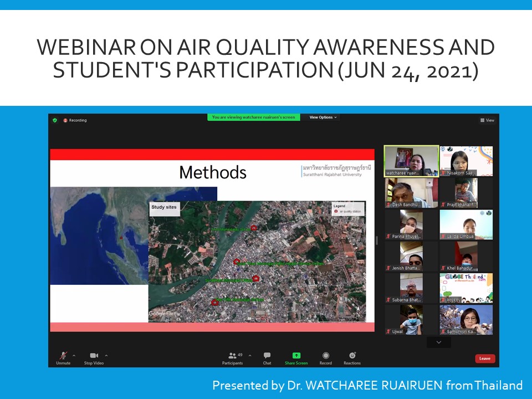Start recording with the Record button
Image resolution: width=532 pixels, height=399 pixels.
point(326,358)
